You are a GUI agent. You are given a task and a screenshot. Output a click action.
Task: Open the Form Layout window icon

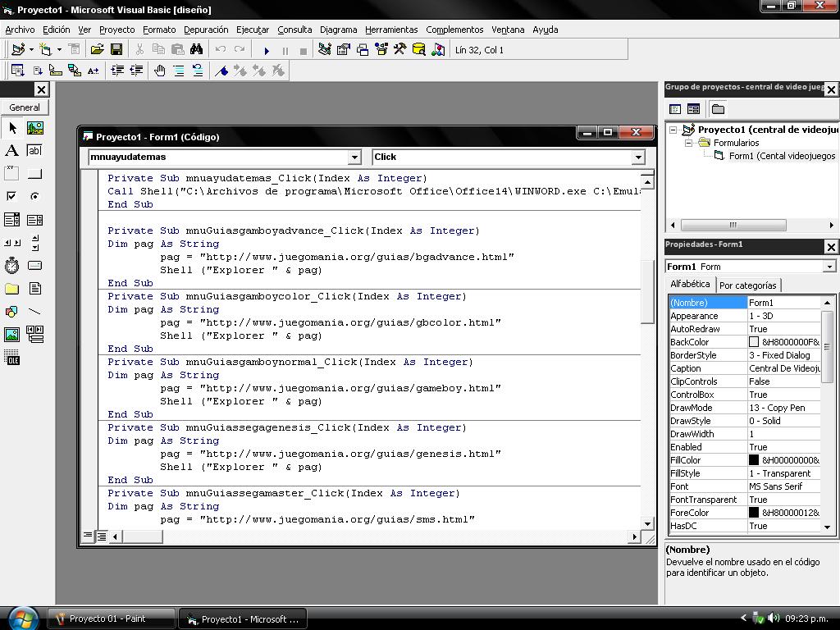coord(363,50)
